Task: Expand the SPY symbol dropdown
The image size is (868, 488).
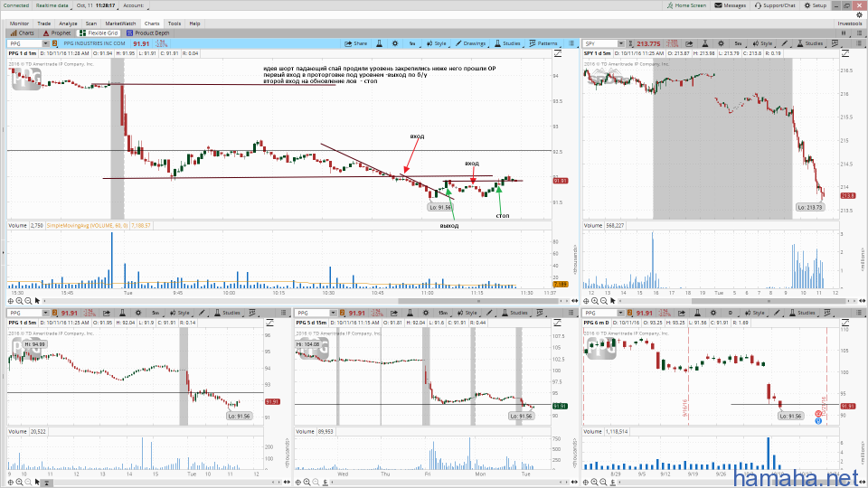Action: (621, 43)
